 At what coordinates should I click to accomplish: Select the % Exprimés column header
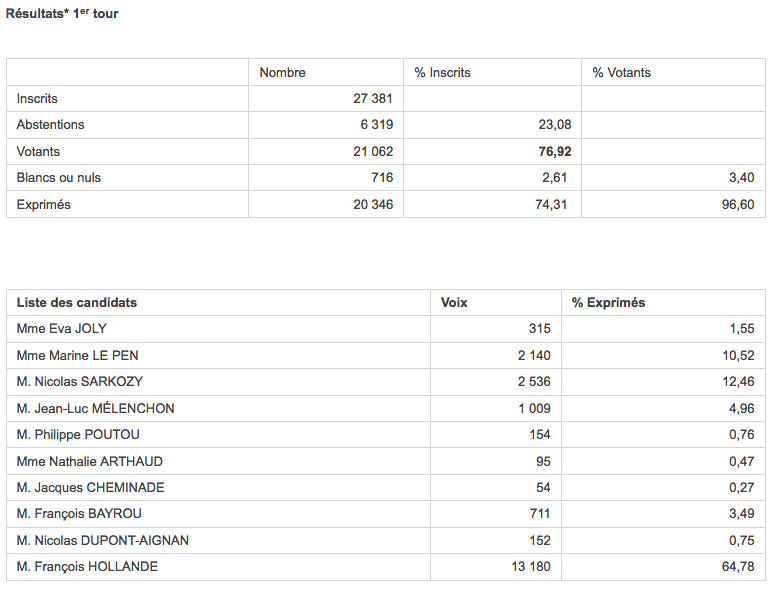(608, 302)
